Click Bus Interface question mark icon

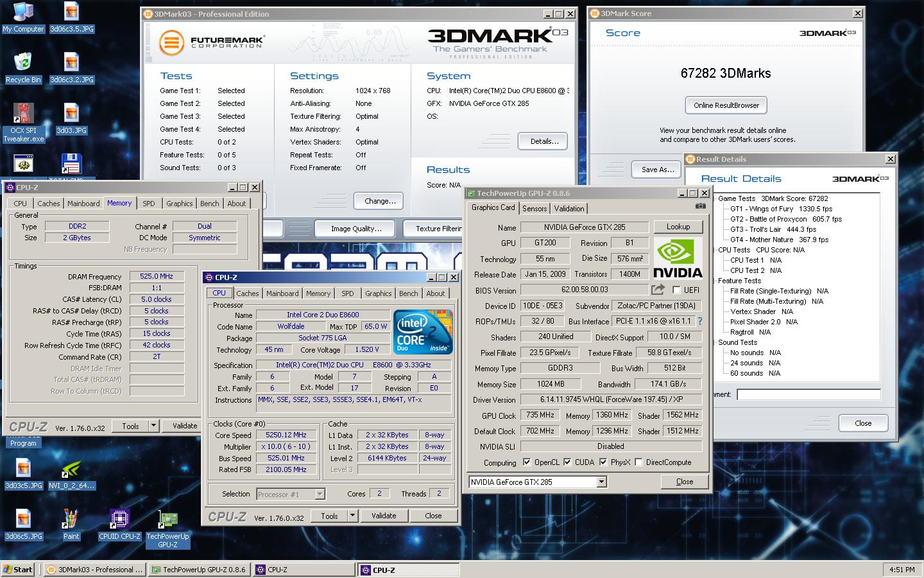point(699,321)
